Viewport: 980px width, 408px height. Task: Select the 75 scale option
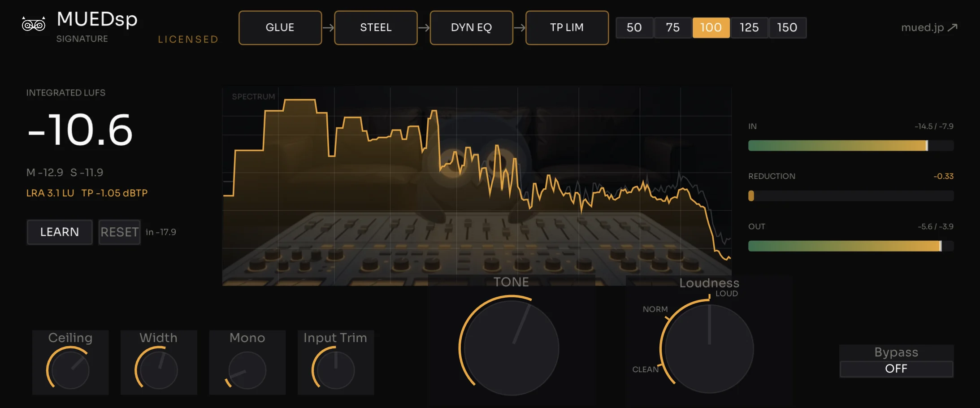click(x=672, y=28)
